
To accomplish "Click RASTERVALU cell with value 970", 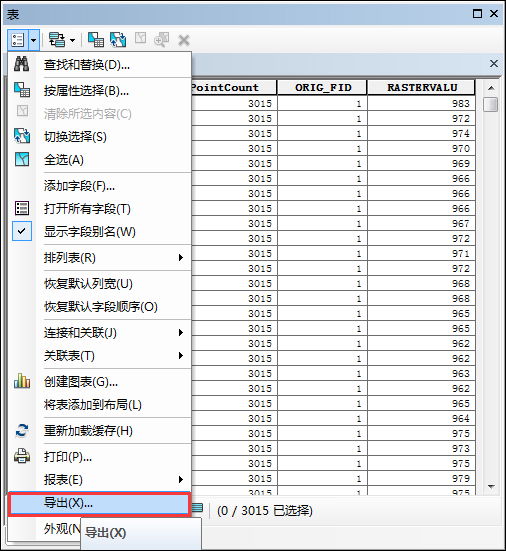I will (x=422, y=149).
